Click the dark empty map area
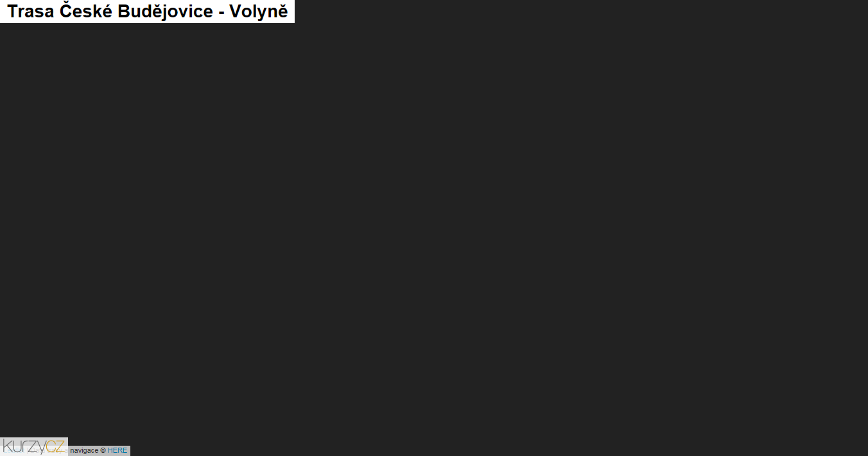The width and height of the screenshot is (868, 456). (x=434, y=231)
